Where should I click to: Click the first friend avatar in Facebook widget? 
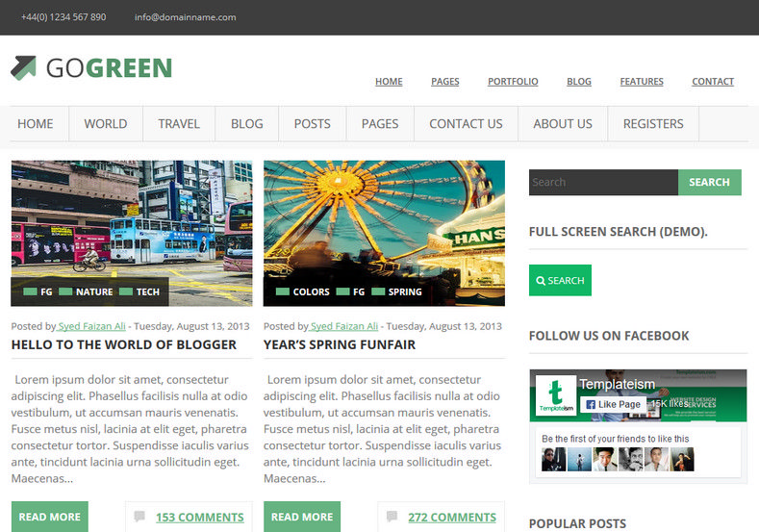554,460
